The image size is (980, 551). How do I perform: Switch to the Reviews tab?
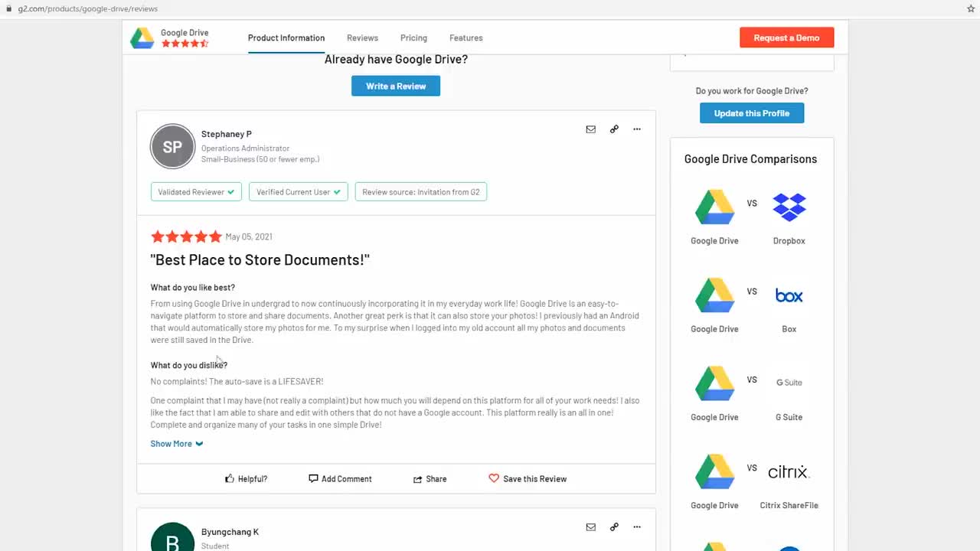[362, 37]
